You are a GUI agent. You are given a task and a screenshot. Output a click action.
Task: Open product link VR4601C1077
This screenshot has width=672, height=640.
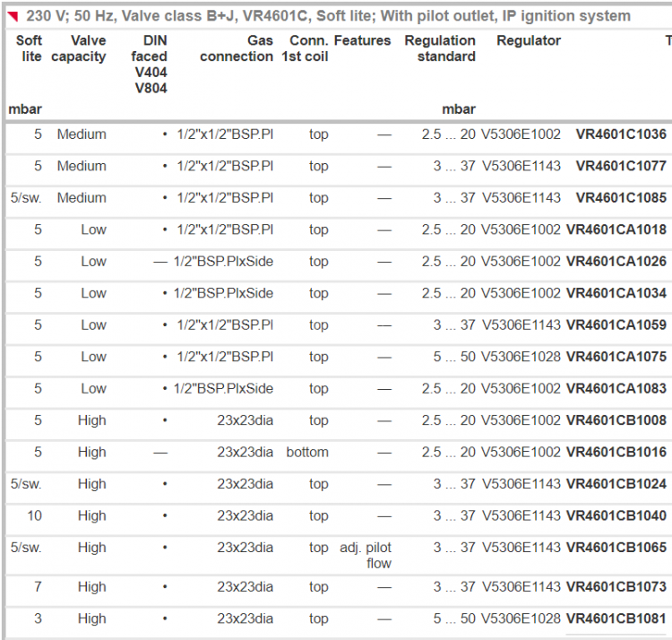pos(621,166)
